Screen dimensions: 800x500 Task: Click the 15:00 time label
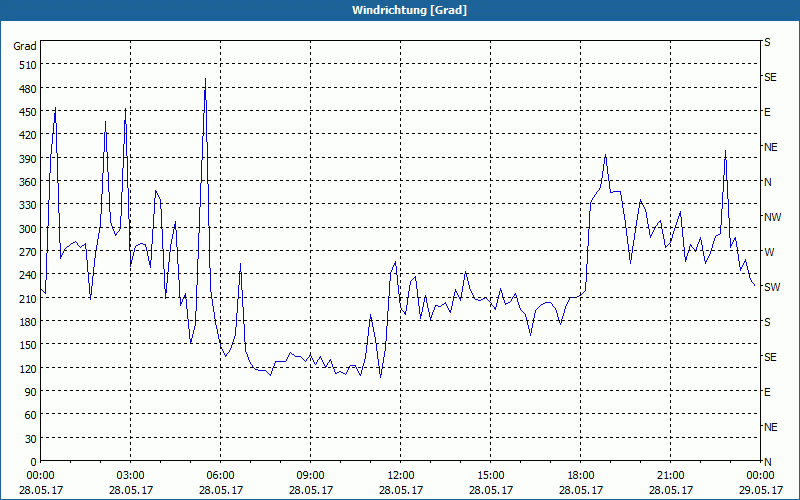490,476
